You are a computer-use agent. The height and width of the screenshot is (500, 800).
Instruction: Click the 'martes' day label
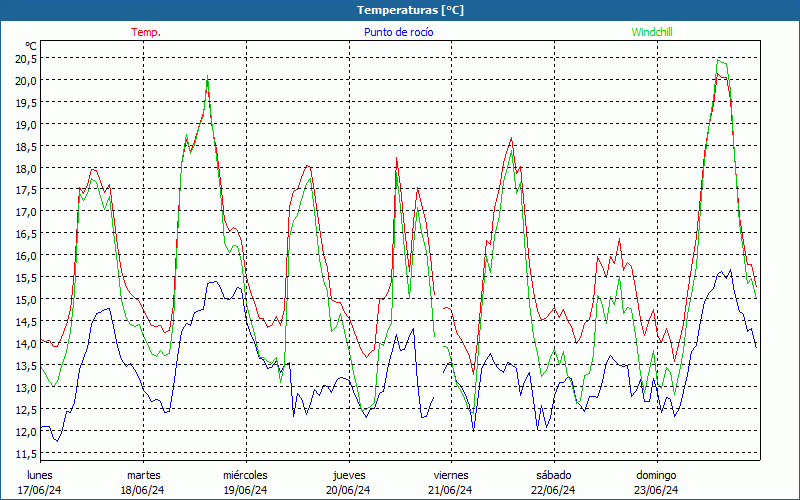(x=143, y=475)
